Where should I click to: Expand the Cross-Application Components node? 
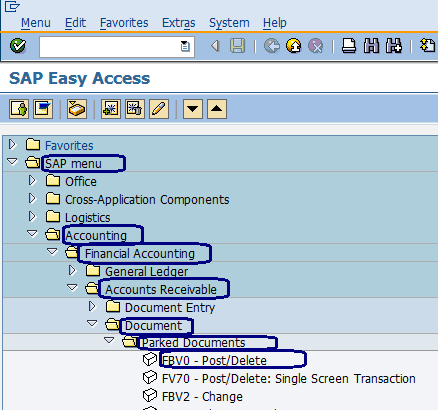pos(32,198)
